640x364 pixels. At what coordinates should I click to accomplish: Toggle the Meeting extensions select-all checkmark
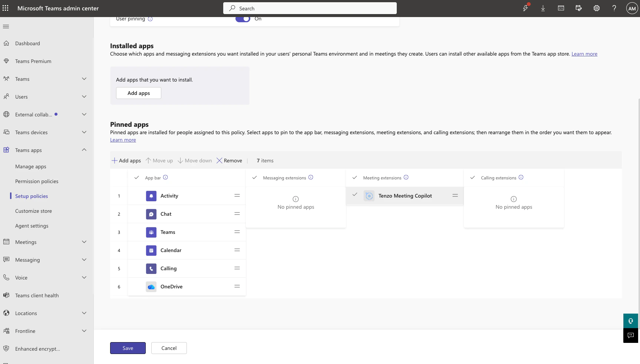tap(355, 178)
